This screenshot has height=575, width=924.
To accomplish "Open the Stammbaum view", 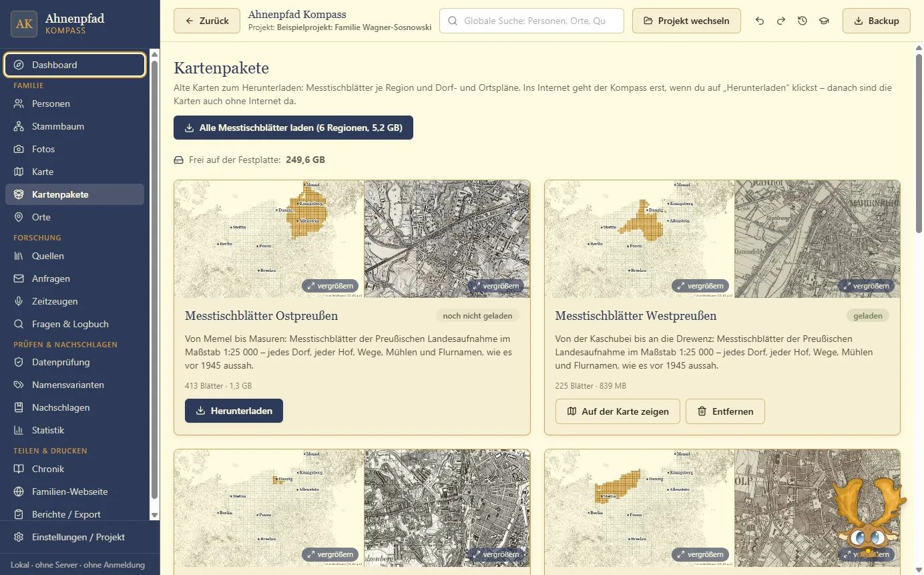I will click(75, 126).
